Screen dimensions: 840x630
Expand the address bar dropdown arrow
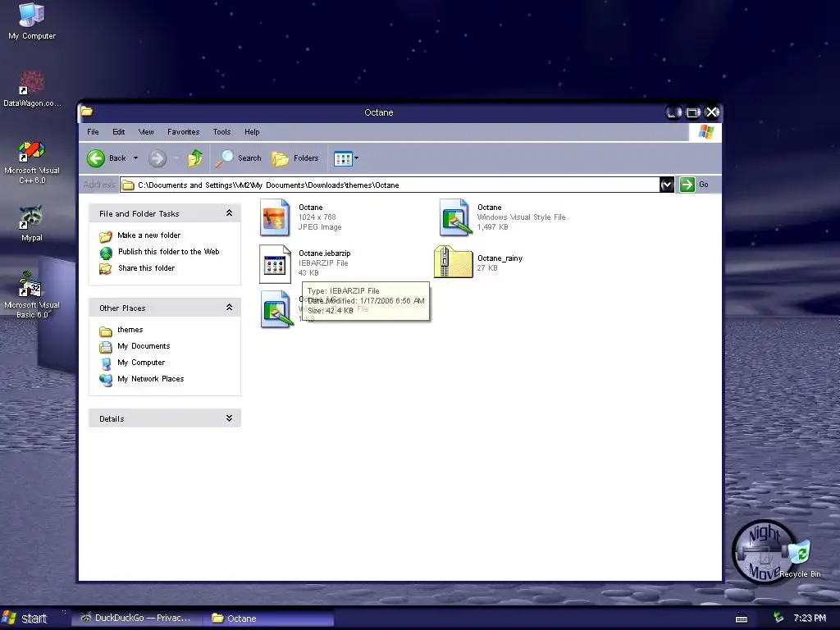[666, 185]
